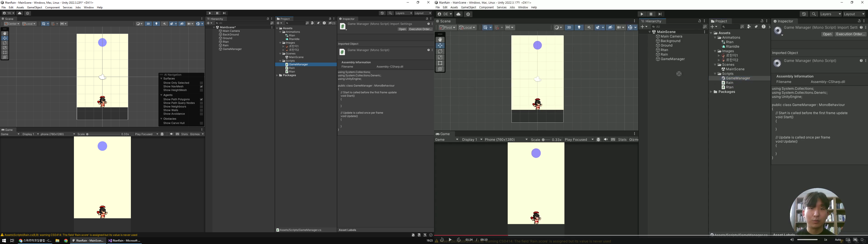Viewport: 868px width, 244px height.
Task: Click the Step button in right Unity toolbar
Action: (x=660, y=14)
